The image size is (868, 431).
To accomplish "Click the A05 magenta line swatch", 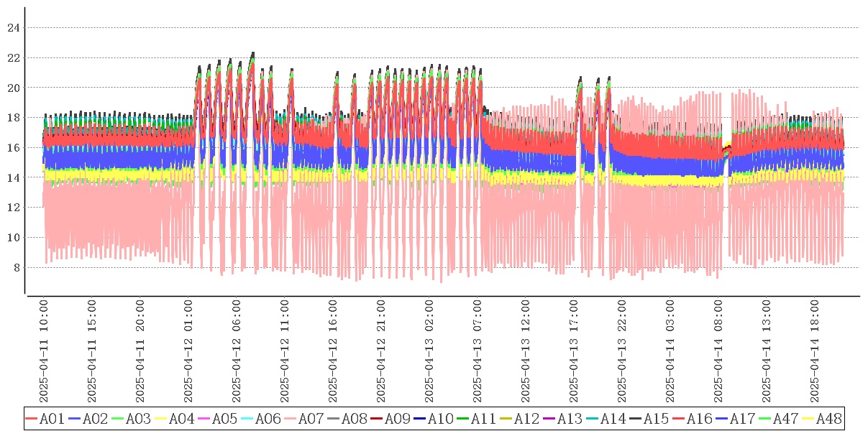I will [x=204, y=419].
